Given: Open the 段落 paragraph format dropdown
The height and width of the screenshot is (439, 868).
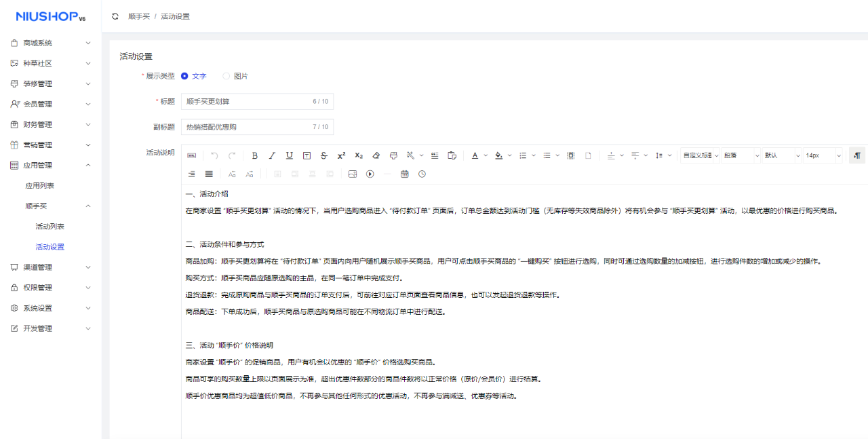Looking at the screenshot, I should point(741,155).
